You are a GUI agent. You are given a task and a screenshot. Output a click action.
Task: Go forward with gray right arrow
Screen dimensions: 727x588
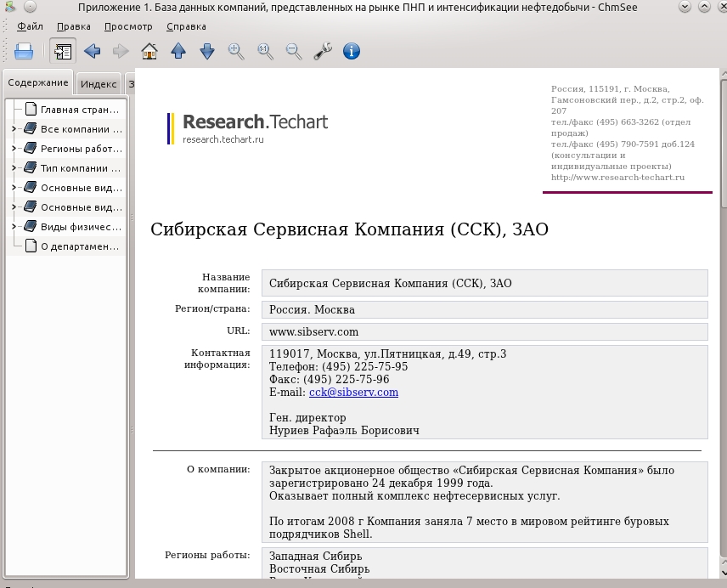point(121,51)
